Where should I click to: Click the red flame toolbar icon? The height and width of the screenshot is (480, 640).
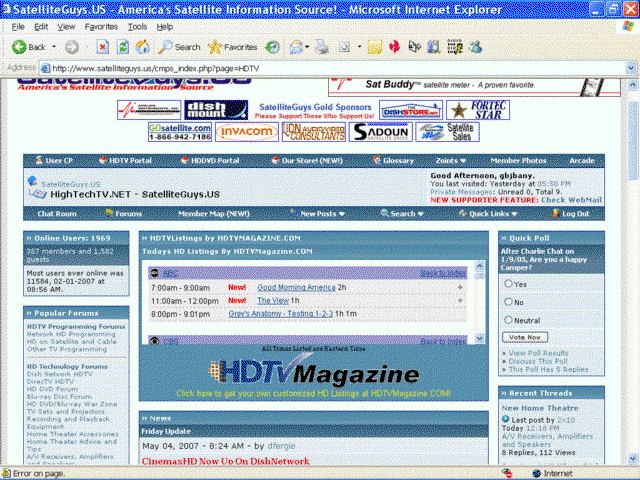[394, 47]
